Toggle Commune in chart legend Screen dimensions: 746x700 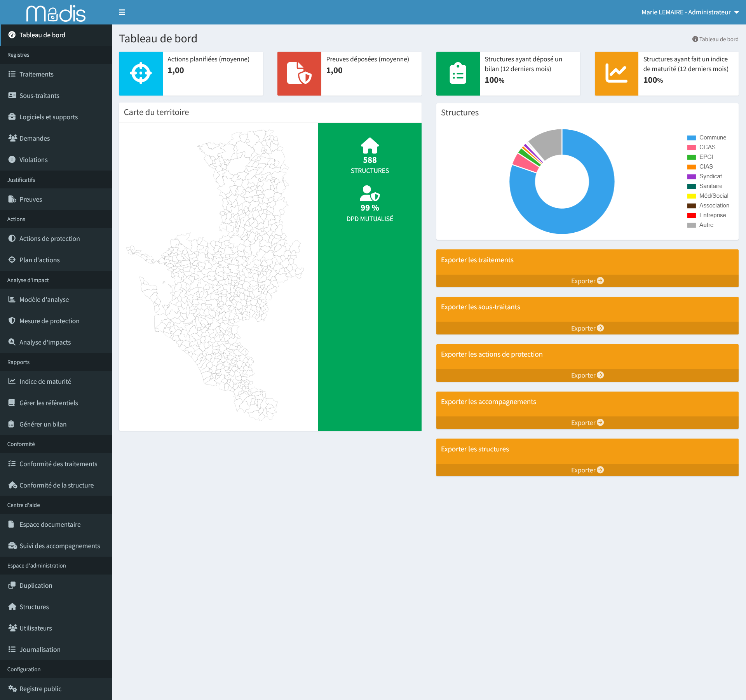706,138
